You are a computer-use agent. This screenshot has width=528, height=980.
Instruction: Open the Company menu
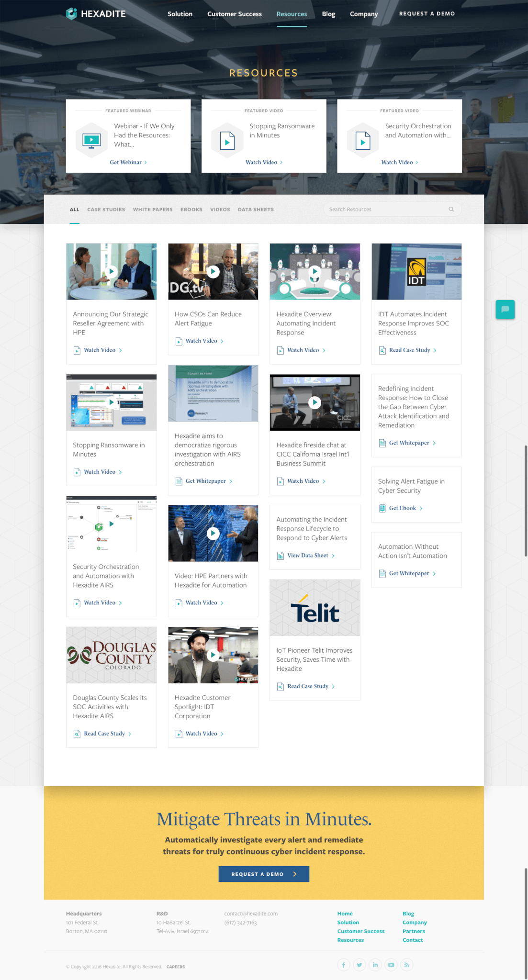pos(364,14)
